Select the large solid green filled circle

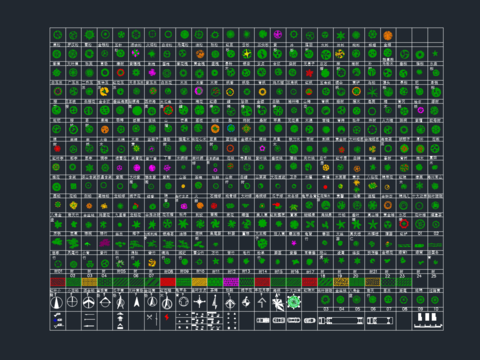[x=137, y=110]
